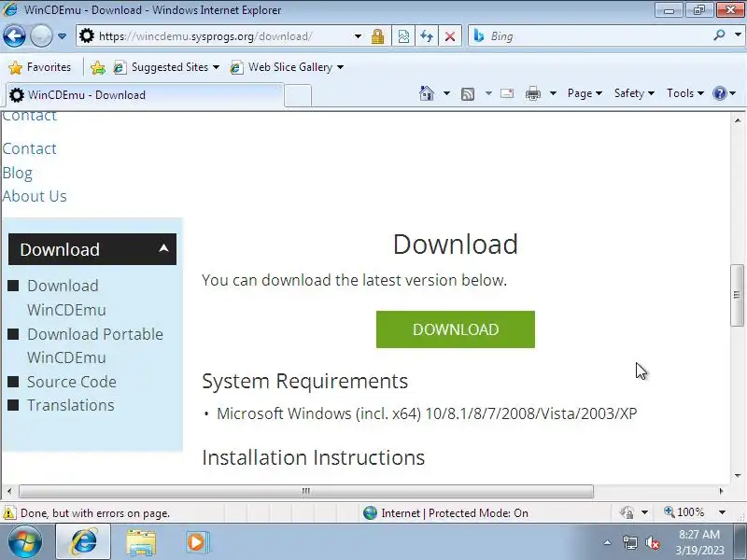Image resolution: width=747 pixels, height=560 pixels.
Task: Follow the About Us link
Action: pos(35,196)
